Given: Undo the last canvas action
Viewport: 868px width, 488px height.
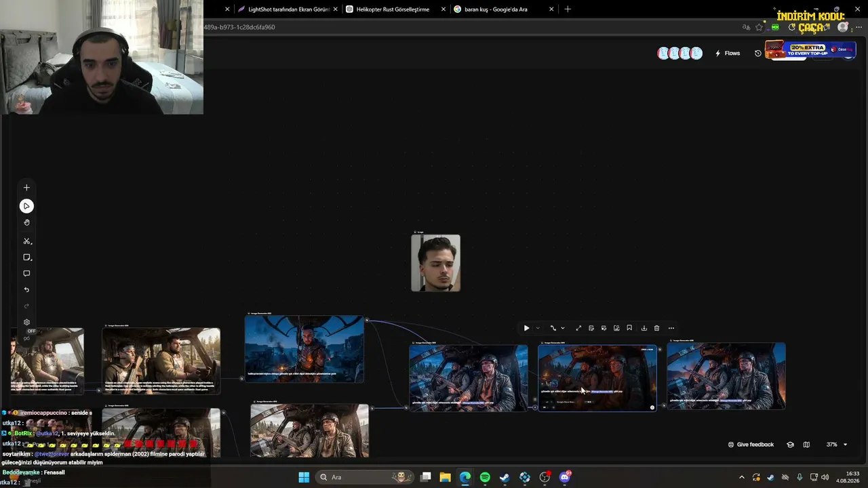Looking at the screenshot, I should pyautogui.click(x=26, y=290).
